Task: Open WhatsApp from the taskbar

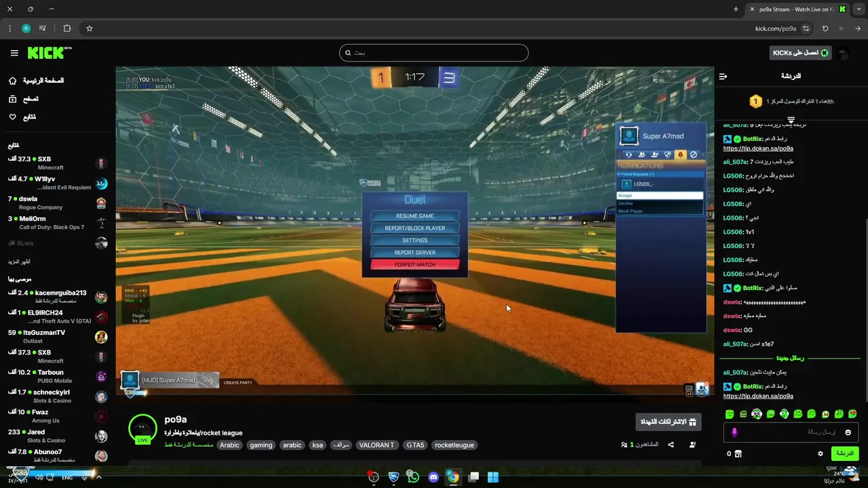Action: tap(413, 477)
